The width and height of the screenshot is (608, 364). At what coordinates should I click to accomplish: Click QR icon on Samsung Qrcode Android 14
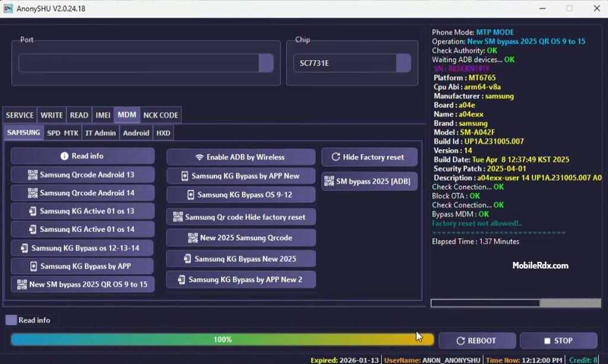33,193
